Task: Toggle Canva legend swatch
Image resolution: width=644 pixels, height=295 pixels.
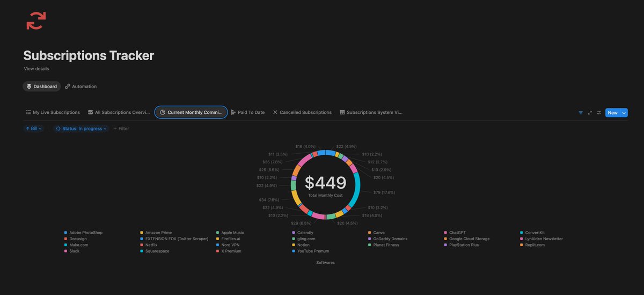Action: click(x=369, y=233)
